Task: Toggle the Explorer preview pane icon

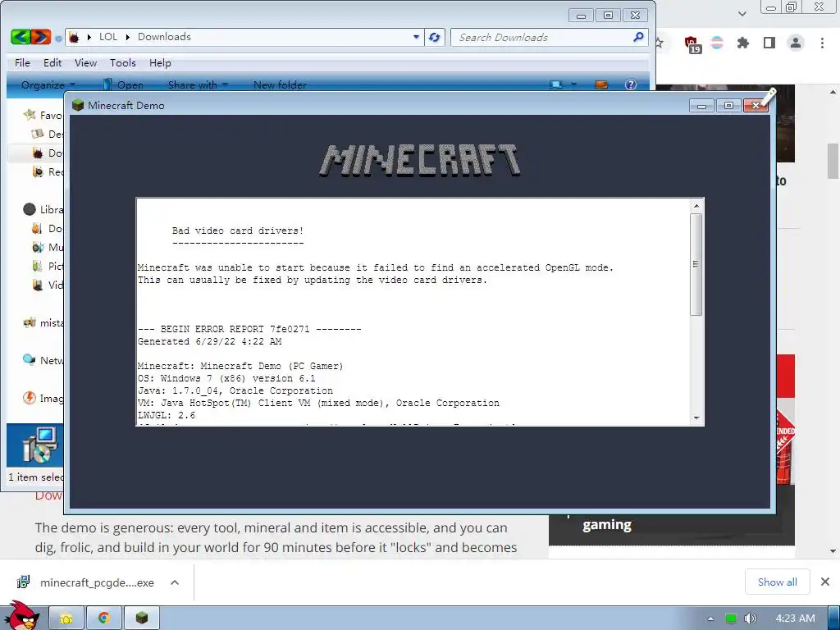Action: pos(601,84)
